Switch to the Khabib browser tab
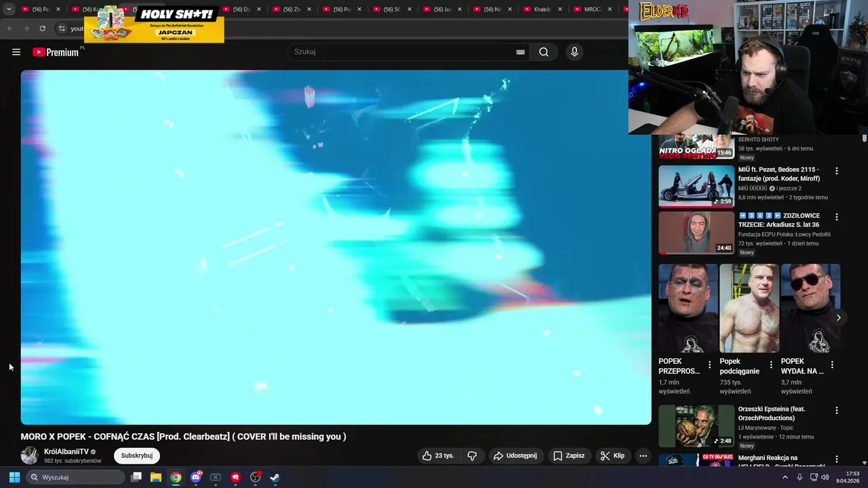This screenshot has width=868, height=488. tap(542, 9)
